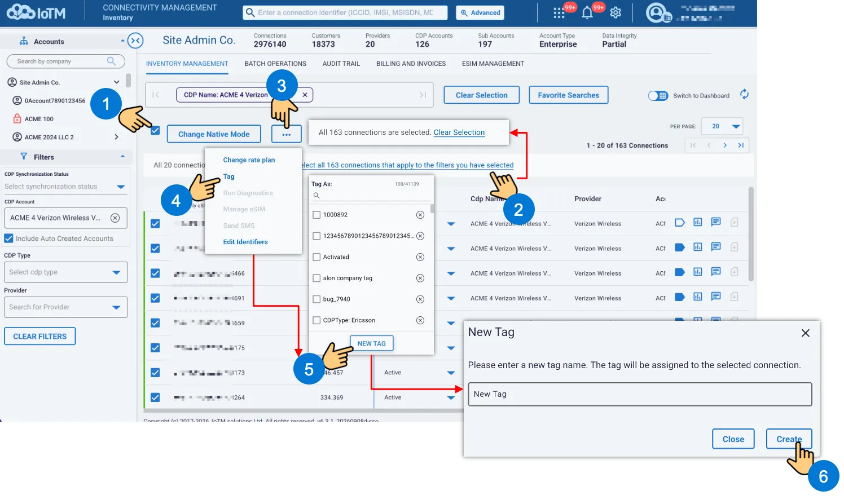Click the Advanced search button
The width and height of the screenshot is (844, 504).
coord(480,12)
